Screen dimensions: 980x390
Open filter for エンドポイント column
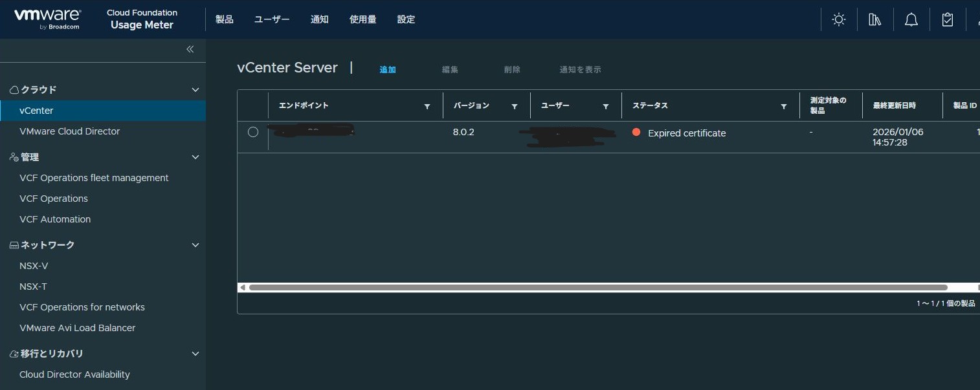click(427, 106)
